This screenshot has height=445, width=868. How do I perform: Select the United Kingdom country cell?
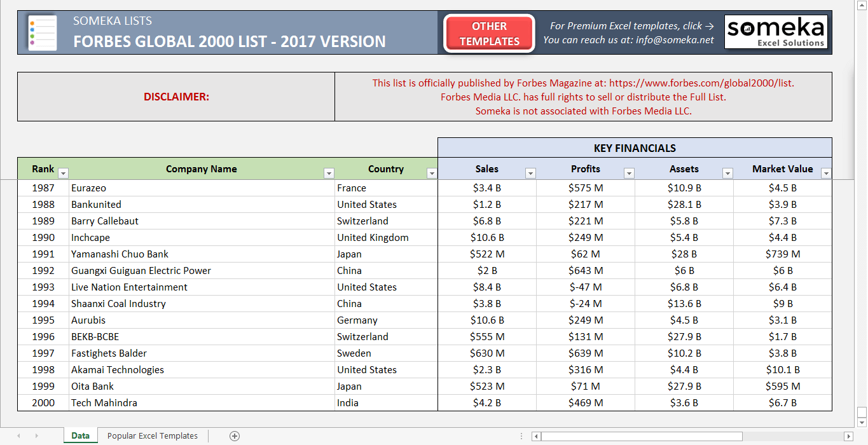386,238
